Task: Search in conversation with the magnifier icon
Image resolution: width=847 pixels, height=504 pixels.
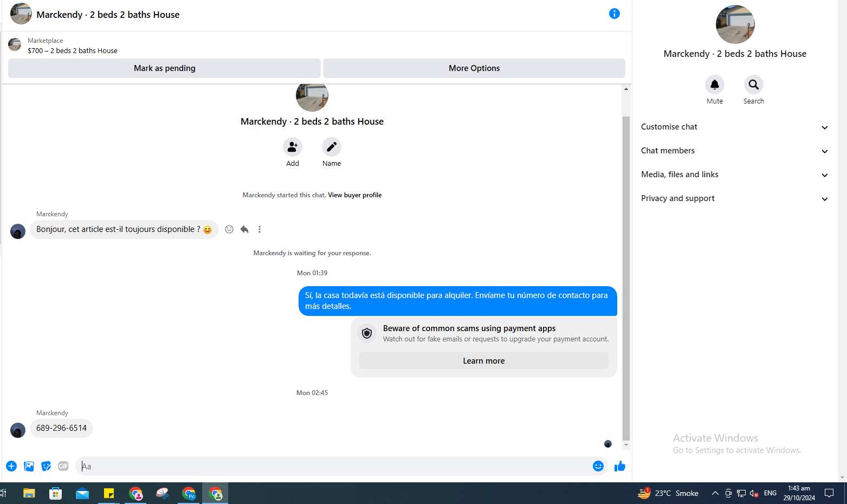Action: [x=754, y=85]
